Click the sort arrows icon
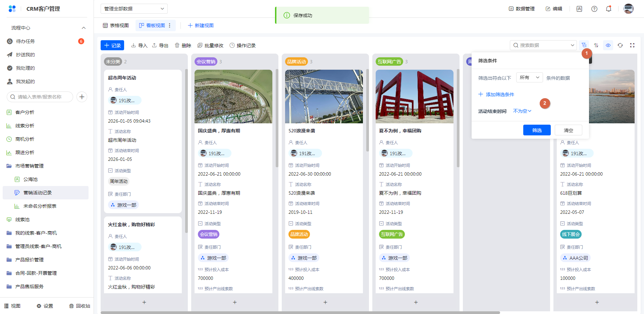Image resolution: width=644 pixels, height=314 pixels. 596,45
